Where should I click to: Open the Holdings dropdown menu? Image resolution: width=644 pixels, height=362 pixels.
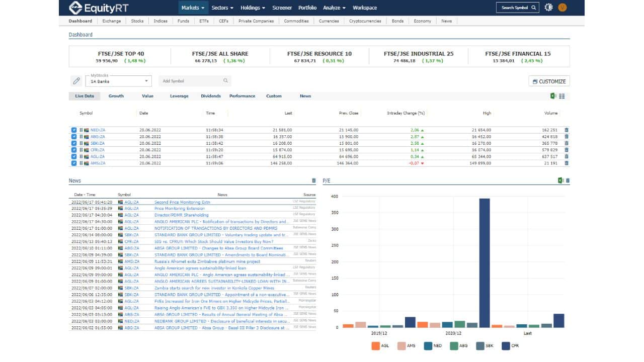pyautogui.click(x=253, y=8)
